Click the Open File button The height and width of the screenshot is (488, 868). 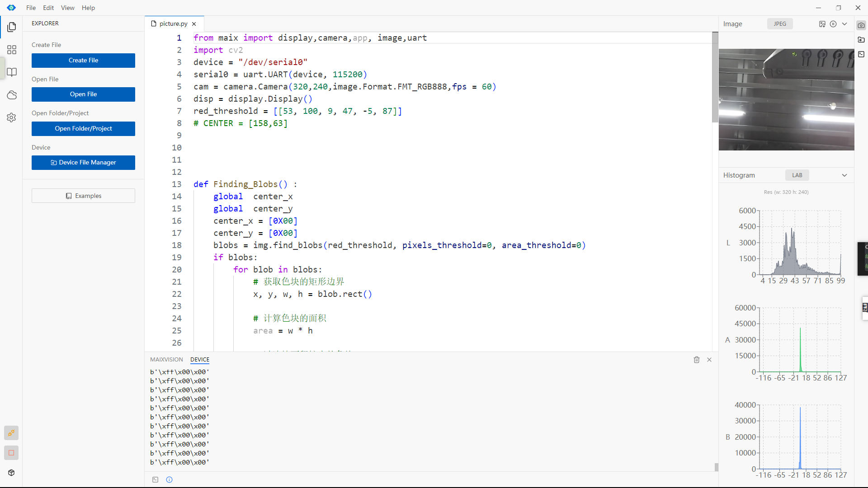83,94
